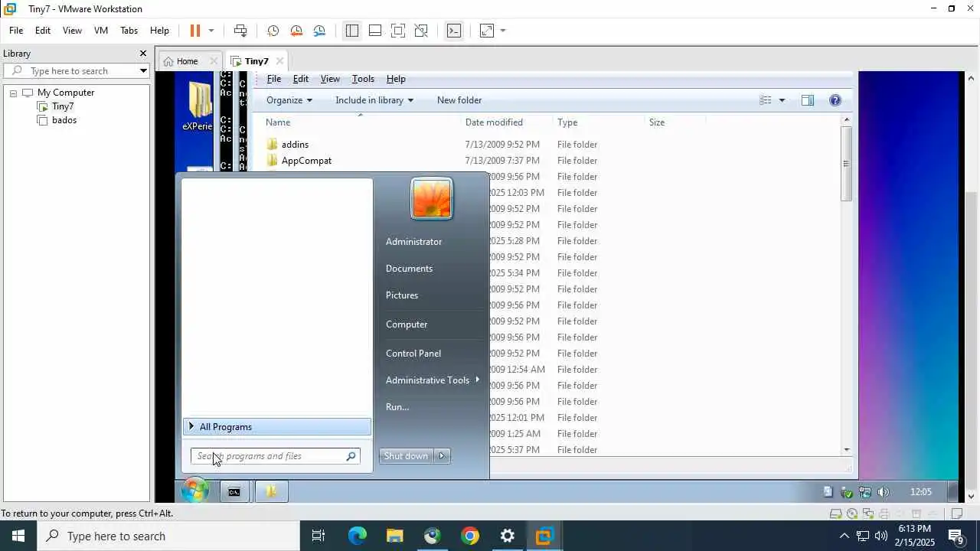Open the VM menu in VMware

coord(100,31)
